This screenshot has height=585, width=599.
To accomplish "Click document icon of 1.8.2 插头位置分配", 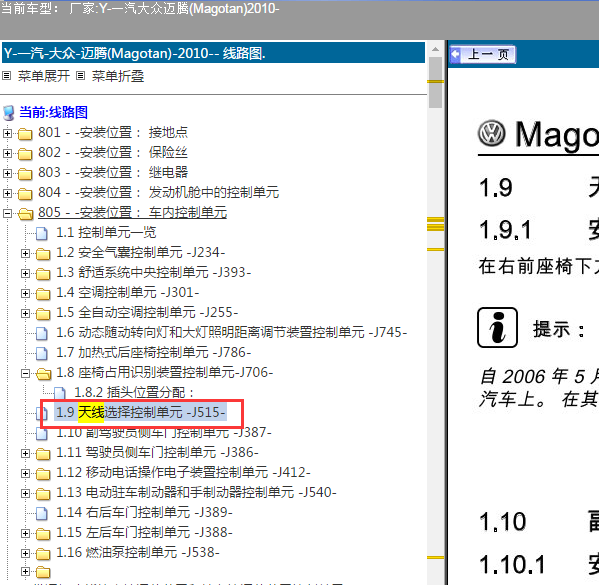I will (x=60, y=393).
